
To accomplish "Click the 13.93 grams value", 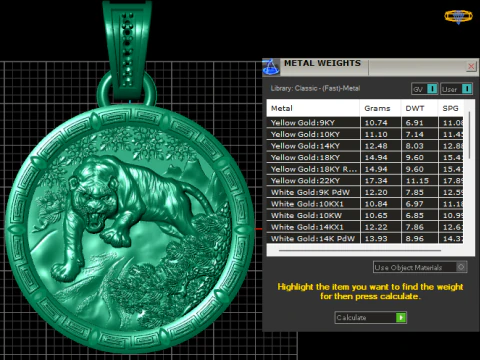I will [x=376, y=239].
